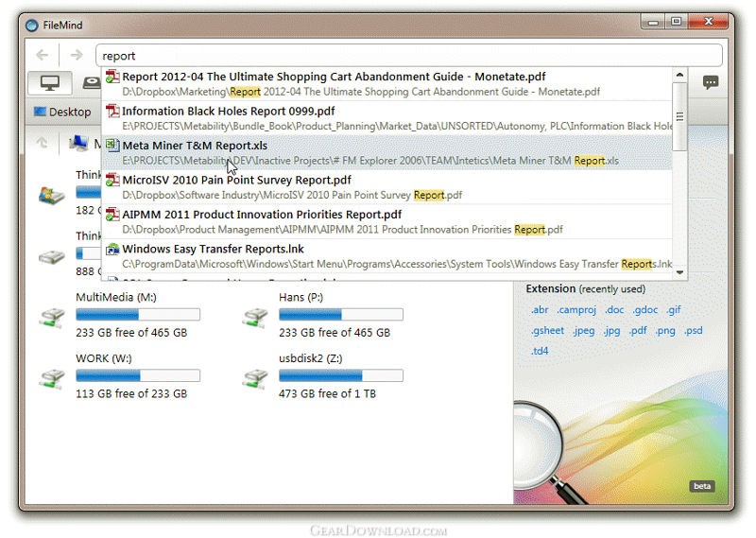Click the computer icon next to the up arrow
The image size is (756, 538).
78,144
